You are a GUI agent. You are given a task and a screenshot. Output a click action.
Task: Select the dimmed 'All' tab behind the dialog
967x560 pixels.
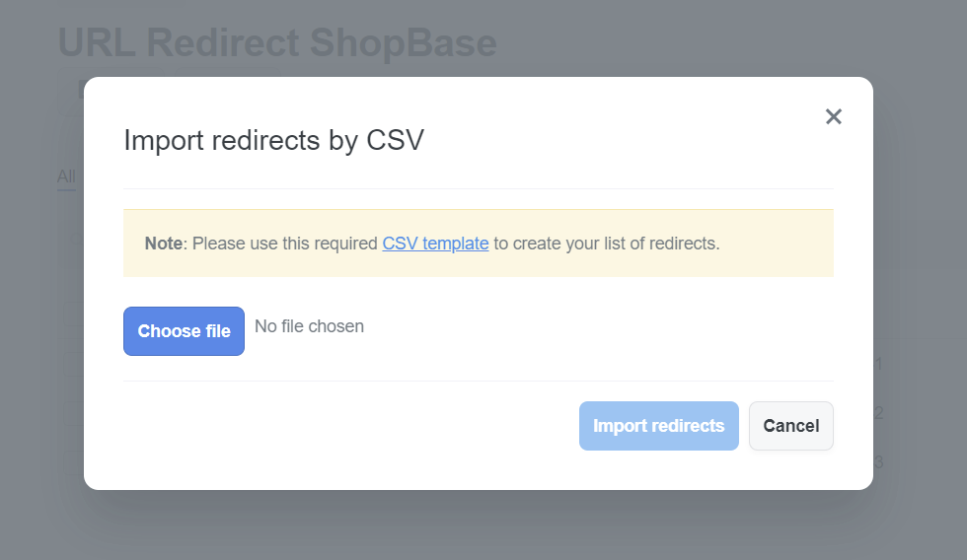pyautogui.click(x=66, y=176)
